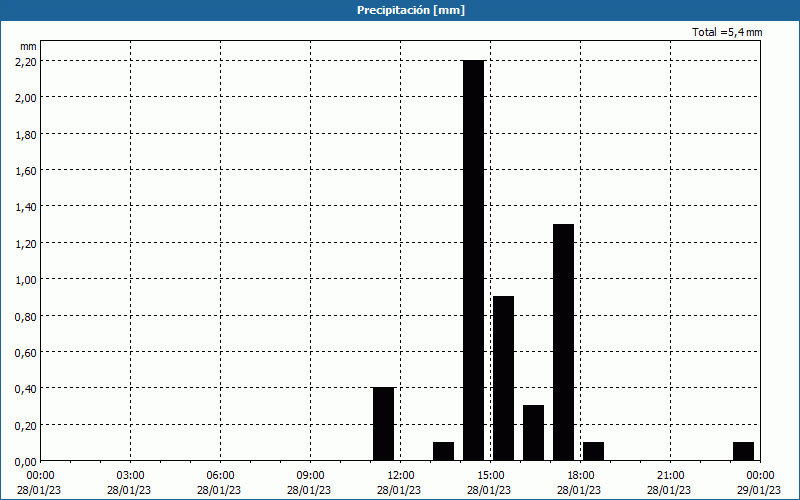This screenshot has height=500, width=800.
Task: Click the 18:00 x-axis time label
Action: 581,476
